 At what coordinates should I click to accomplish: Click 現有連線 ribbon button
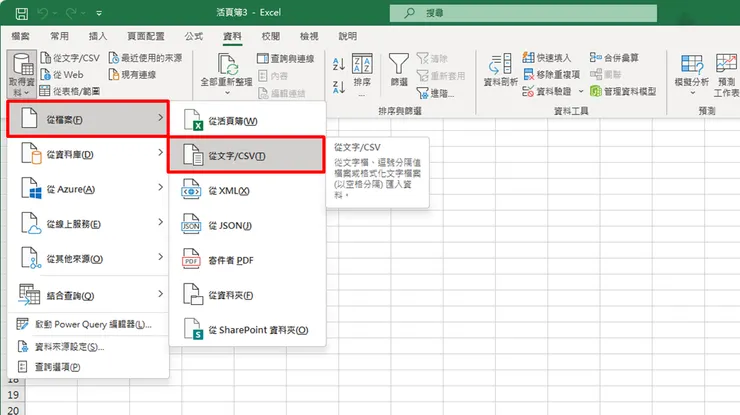[133, 75]
